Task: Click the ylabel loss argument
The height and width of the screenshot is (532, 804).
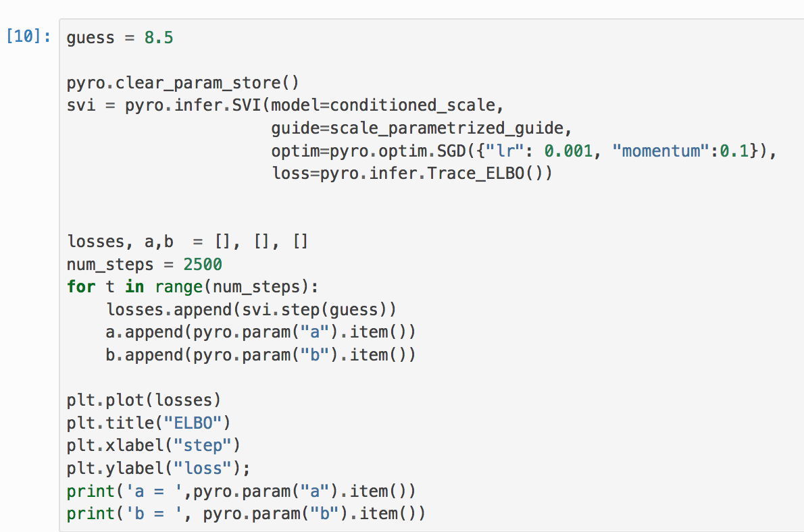Action: point(203,468)
